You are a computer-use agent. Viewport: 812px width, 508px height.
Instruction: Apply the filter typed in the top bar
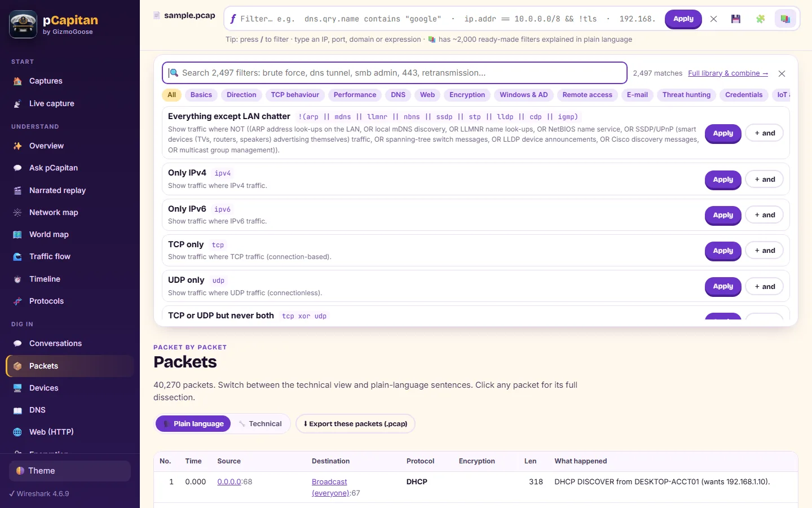pyautogui.click(x=683, y=19)
